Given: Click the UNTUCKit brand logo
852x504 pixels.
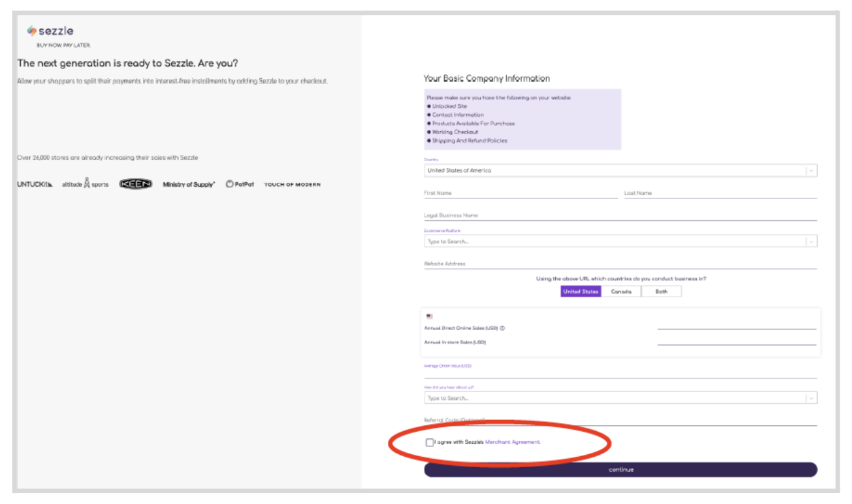Looking at the screenshot, I should point(35,185).
